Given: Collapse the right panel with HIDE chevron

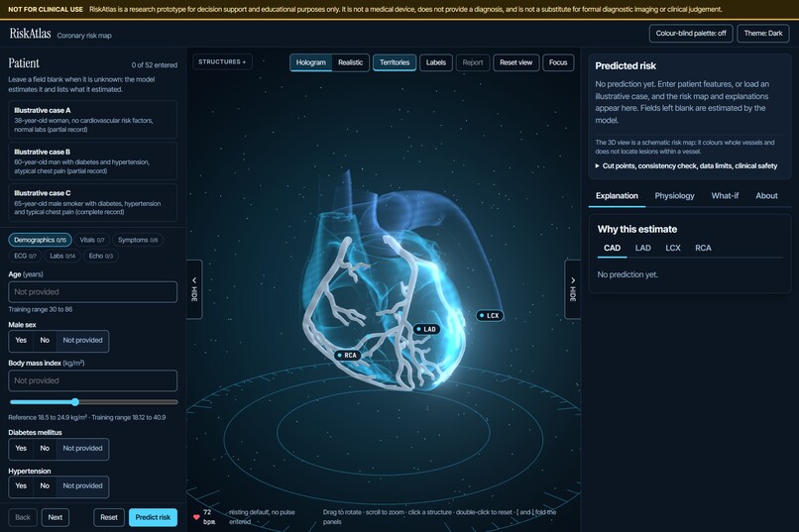Looking at the screenshot, I should pyautogui.click(x=573, y=289).
